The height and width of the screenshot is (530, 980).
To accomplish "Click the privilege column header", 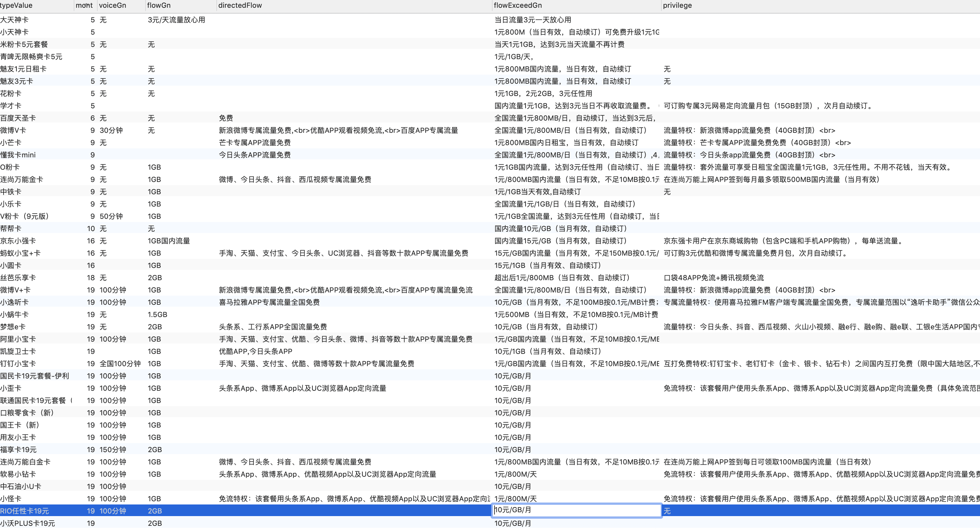I will 677,5.
